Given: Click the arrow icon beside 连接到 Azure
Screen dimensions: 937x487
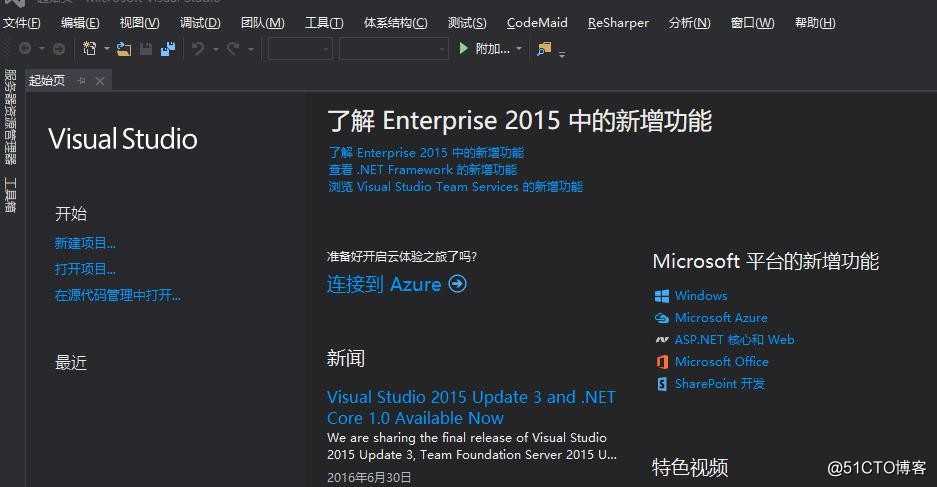Looking at the screenshot, I should click(457, 283).
